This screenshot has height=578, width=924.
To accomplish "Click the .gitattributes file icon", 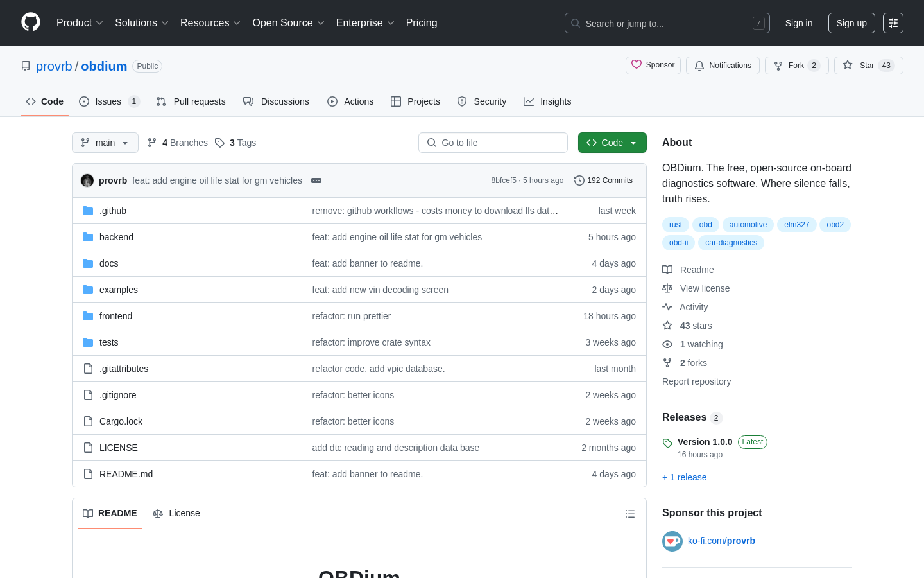I will coord(88,369).
